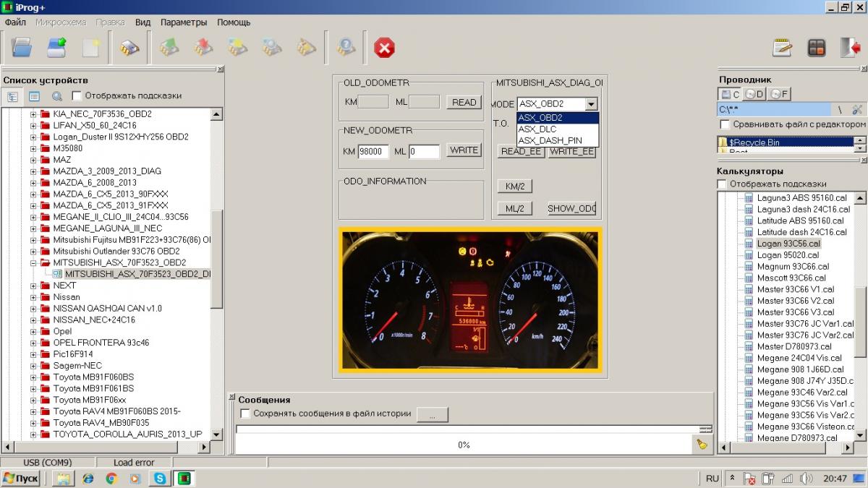
Task: Expand the Nissan tree node
Action: [x=33, y=296]
